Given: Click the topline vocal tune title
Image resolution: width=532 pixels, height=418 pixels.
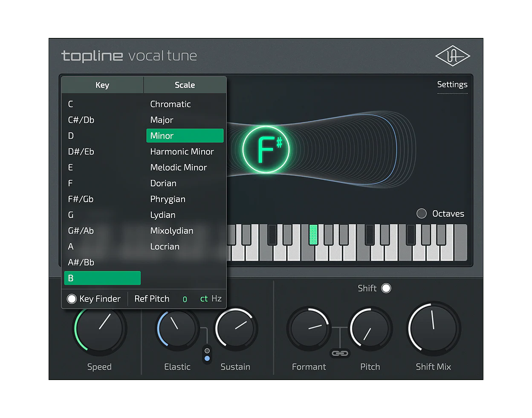Looking at the screenshot, I should pyautogui.click(x=129, y=56).
